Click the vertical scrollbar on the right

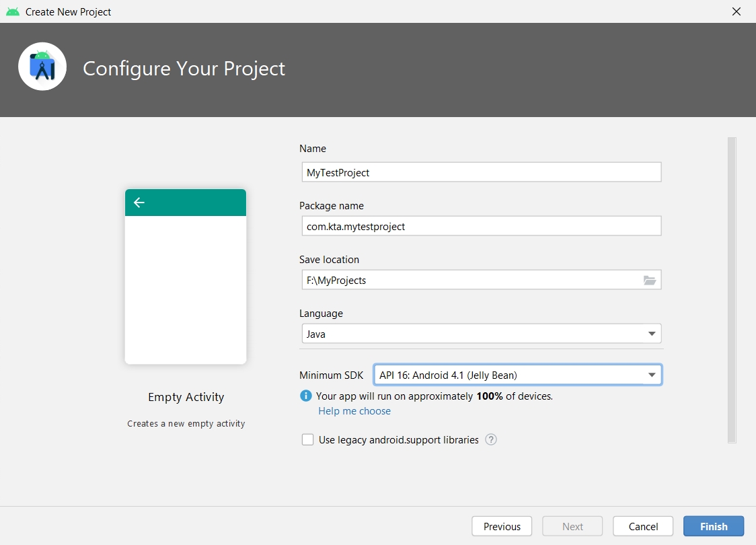(x=732, y=289)
